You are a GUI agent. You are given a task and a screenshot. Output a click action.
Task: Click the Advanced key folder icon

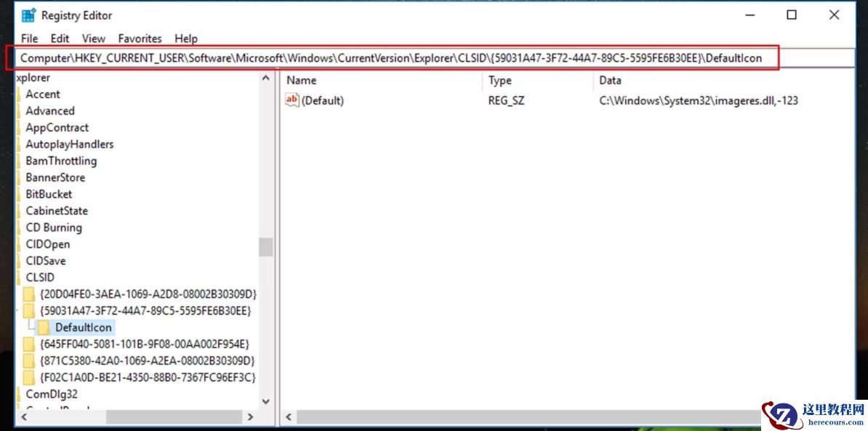click(x=19, y=110)
